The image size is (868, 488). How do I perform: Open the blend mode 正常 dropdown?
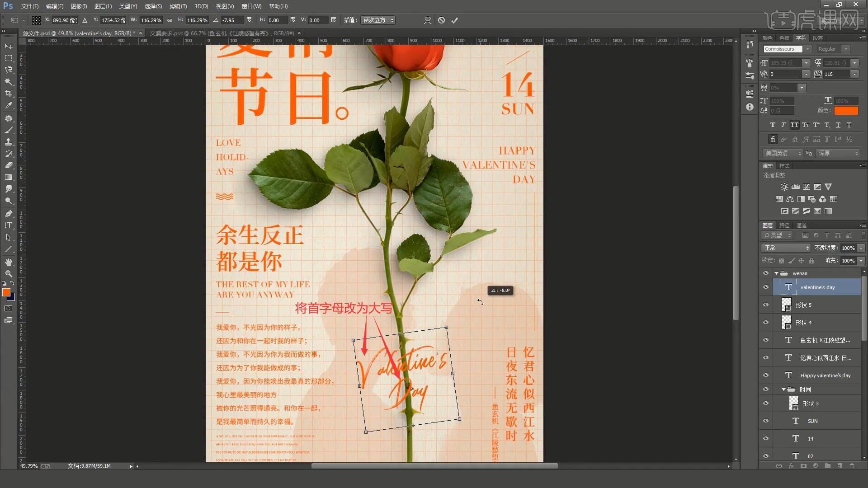[786, 248]
